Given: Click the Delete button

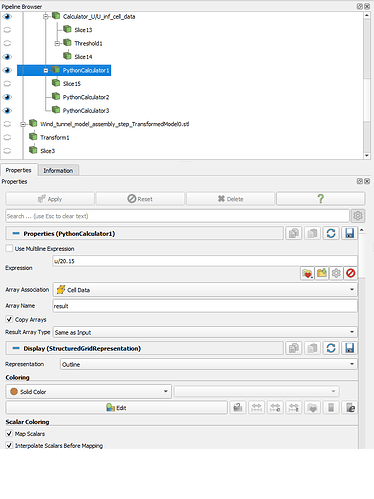Looking at the screenshot, I should [x=230, y=199].
